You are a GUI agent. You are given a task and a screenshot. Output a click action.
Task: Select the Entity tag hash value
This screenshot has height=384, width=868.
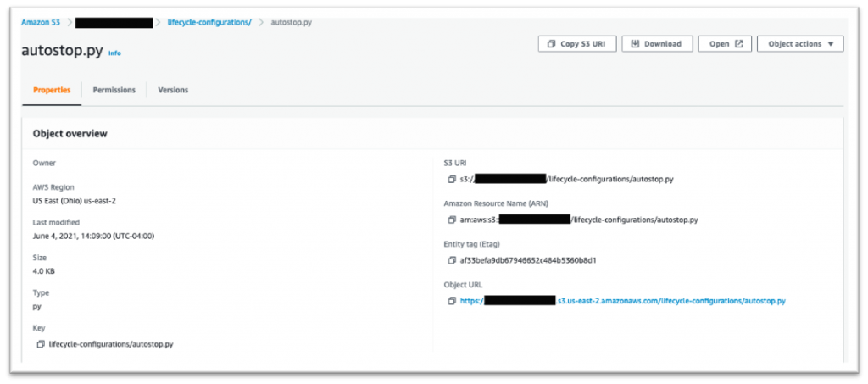pyautogui.click(x=527, y=260)
